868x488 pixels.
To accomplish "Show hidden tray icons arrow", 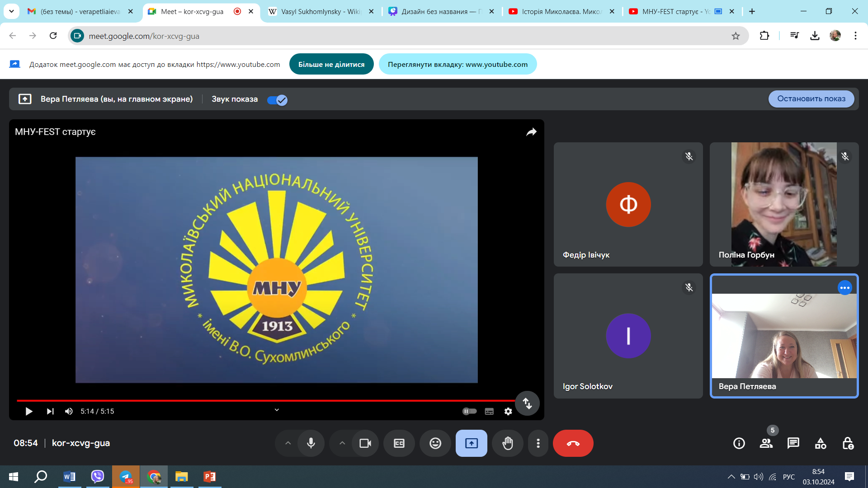I will [731, 477].
